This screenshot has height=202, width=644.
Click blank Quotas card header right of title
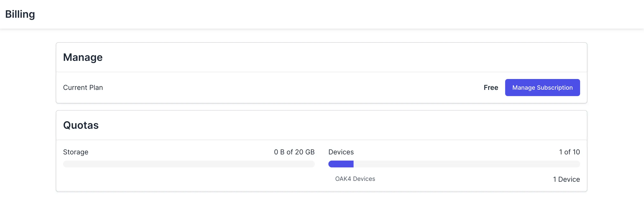point(325,125)
